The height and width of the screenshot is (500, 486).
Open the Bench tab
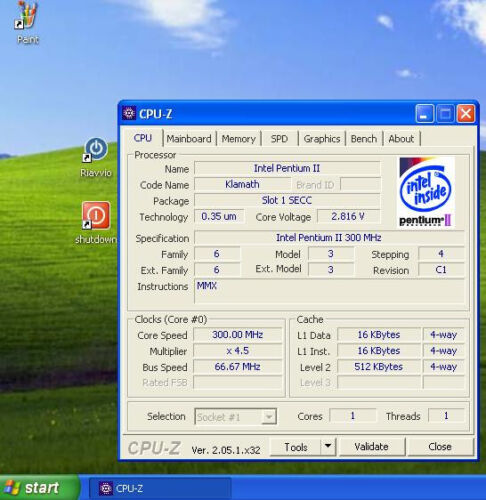click(364, 139)
